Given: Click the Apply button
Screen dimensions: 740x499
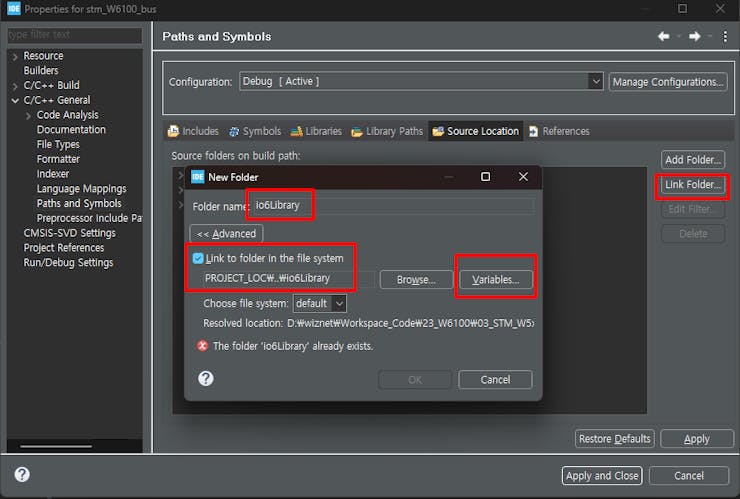Looking at the screenshot, I should pyautogui.click(x=697, y=439).
